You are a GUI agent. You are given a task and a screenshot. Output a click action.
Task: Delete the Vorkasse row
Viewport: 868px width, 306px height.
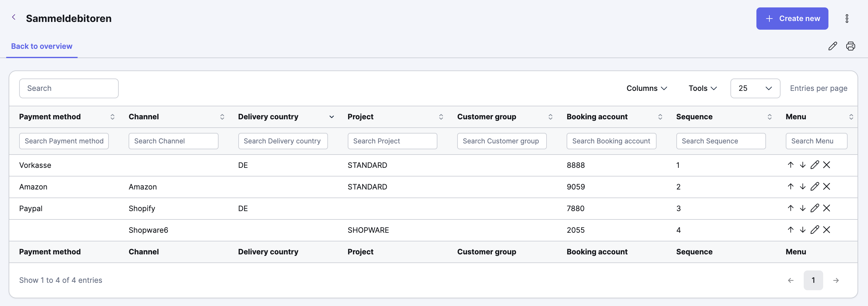click(x=827, y=165)
